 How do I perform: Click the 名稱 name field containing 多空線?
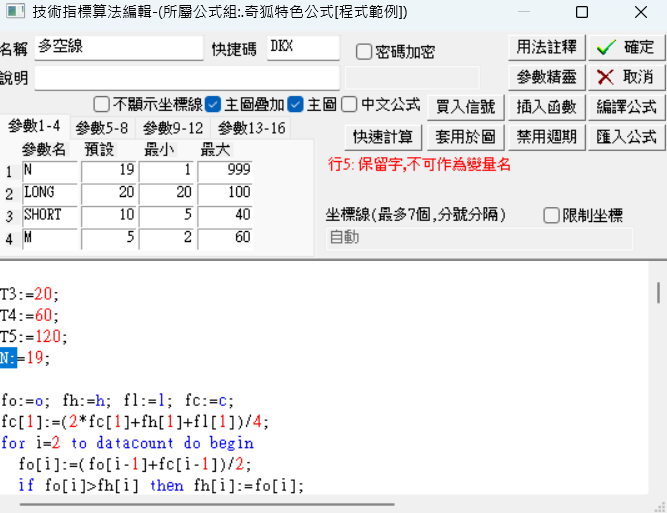[119, 47]
